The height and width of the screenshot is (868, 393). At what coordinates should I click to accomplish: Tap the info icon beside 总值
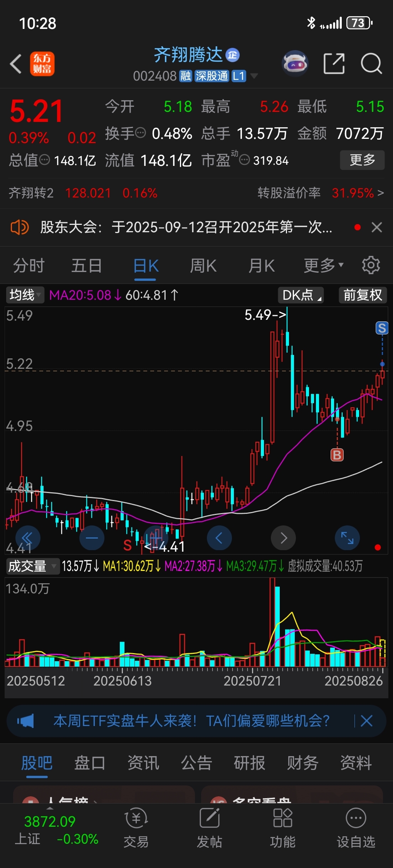point(45,160)
